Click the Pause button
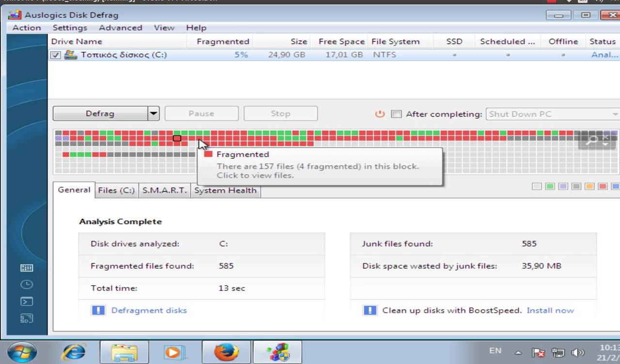This screenshot has width=620, height=364. (201, 114)
